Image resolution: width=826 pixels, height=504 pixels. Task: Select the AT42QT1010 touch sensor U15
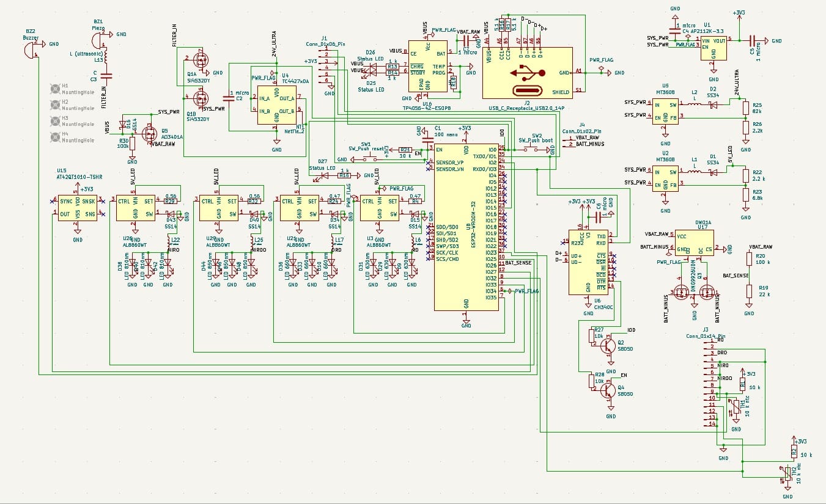coord(78,208)
